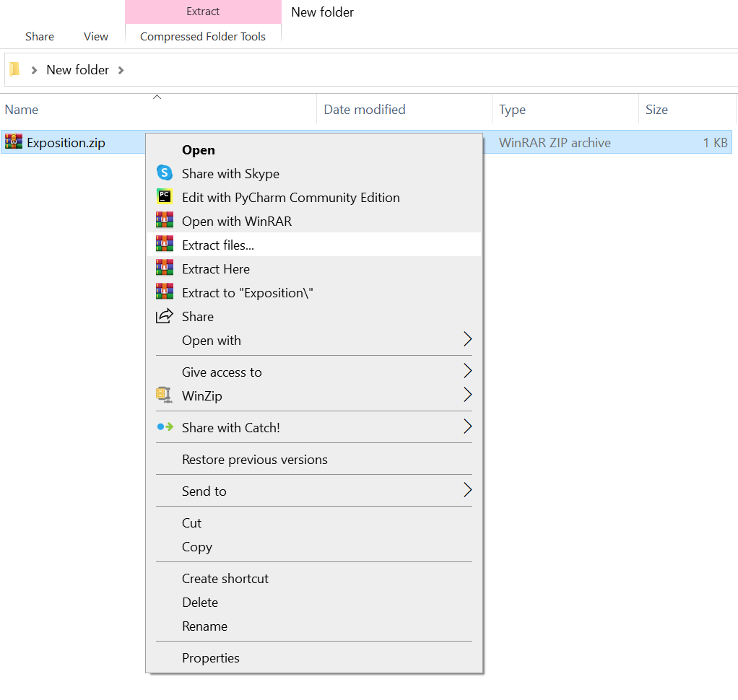This screenshot has width=738, height=700.
Task: Click New folder in the address bar
Action: (78, 69)
